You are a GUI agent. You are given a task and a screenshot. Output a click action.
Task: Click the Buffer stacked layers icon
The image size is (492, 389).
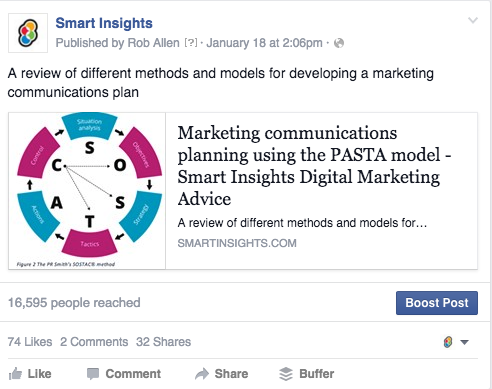point(286,374)
